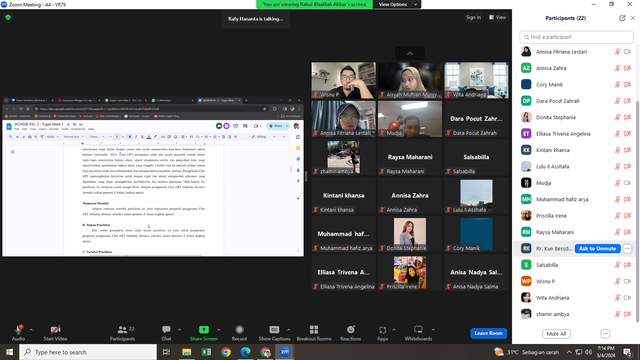Select Kintani khansa in participant list
Image resolution: width=640 pixels, height=360 pixels.
576,150
